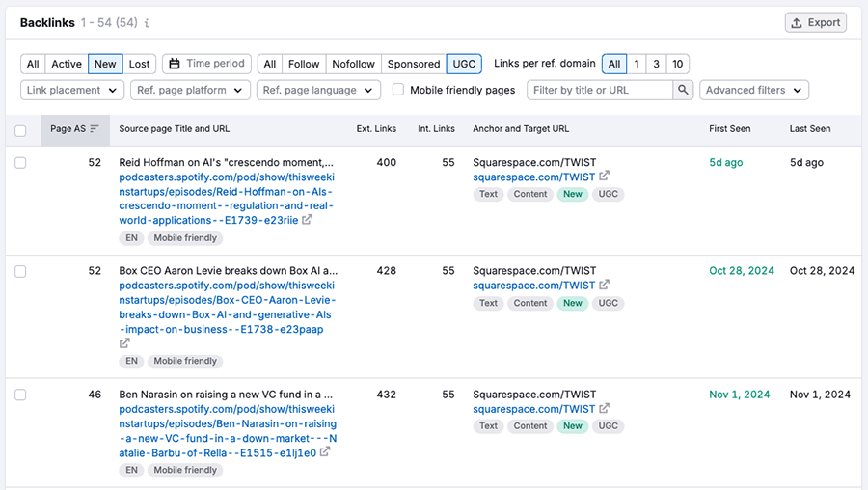
Task: Open squarespace.com/TWIST target link in Ben Narasin row
Action: [x=533, y=409]
